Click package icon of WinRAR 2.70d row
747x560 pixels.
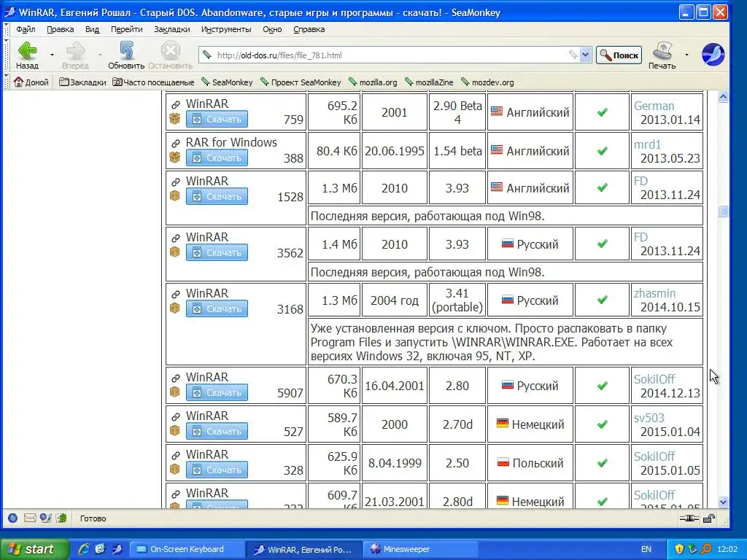pos(175,430)
